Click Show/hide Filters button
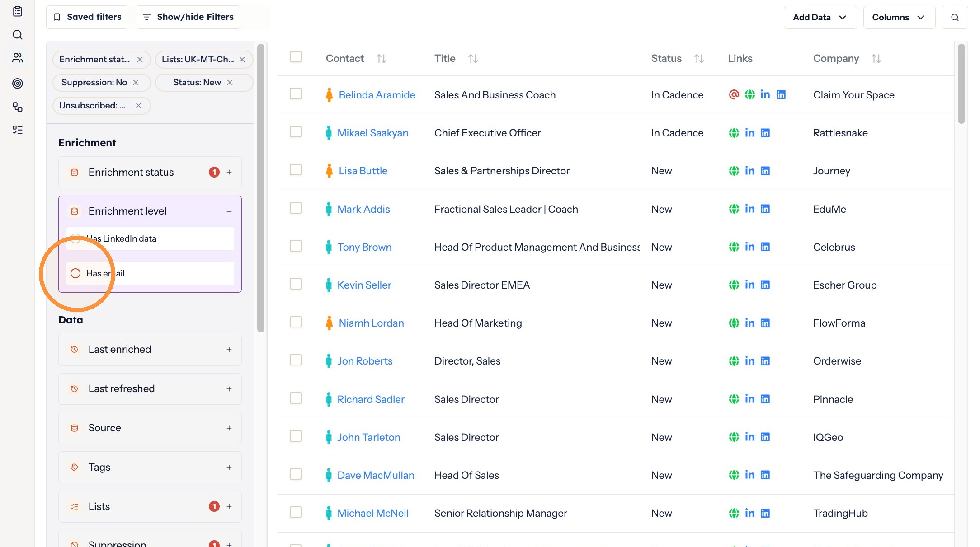Image resolution: width=980 pixels, height=547 pixels. coord(188,17)
